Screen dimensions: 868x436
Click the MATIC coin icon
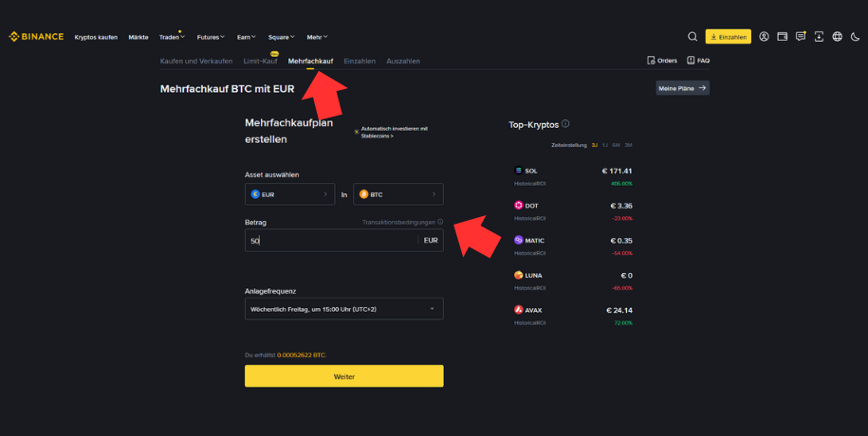coord(518,240)
